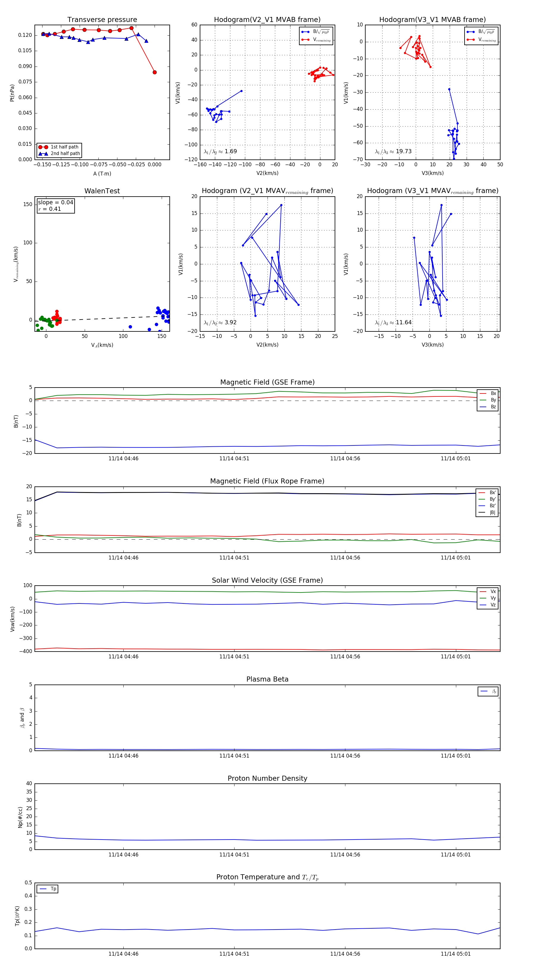The height and width of the screenshot is (980, 535).
Task: Click V3(km/s) label under V3_V1 MVAB hodogram
Action: (432, 173)
